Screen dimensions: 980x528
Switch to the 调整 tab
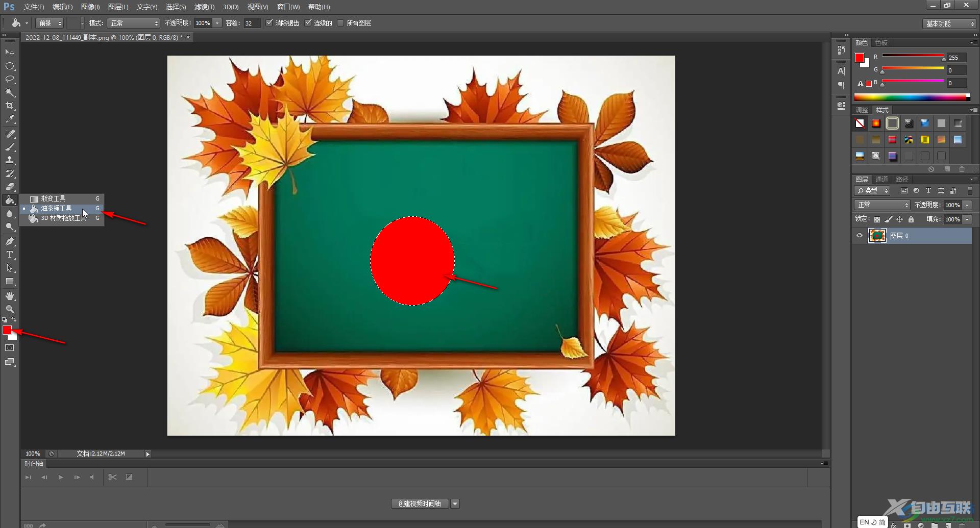[862, 110]
